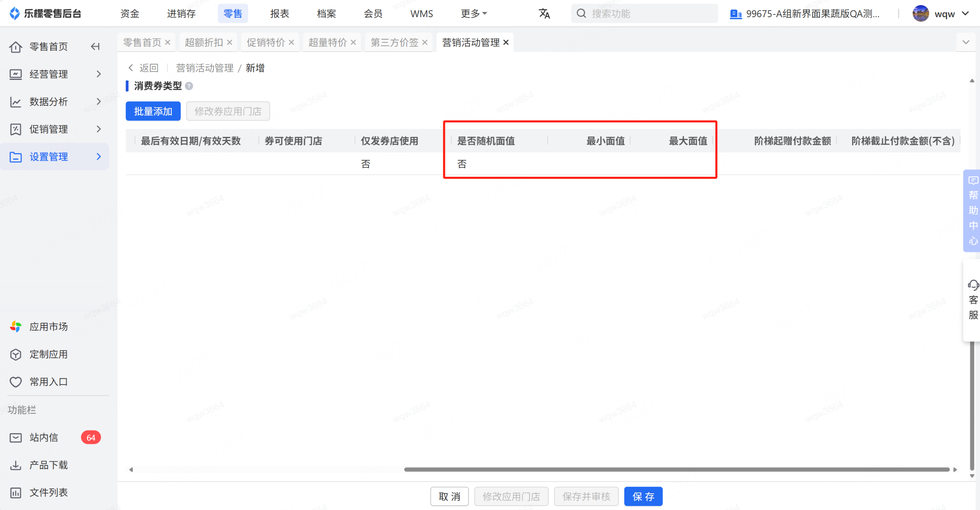Image resolution: width=980 pixels, height=510 pixels.
Task: Open 产品下载 in sidebar
Action: pyautogui.click(x=48, y=465)
